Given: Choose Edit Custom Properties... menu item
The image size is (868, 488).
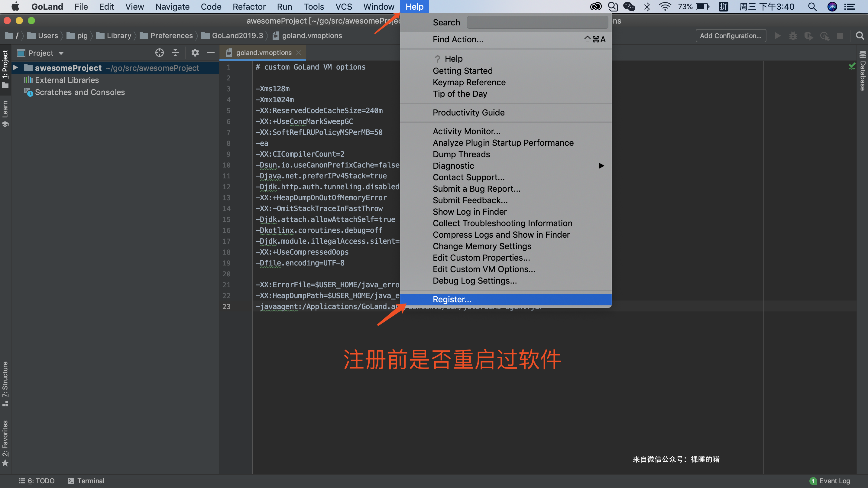Looking at the screenshot, I should pos(506,258).
